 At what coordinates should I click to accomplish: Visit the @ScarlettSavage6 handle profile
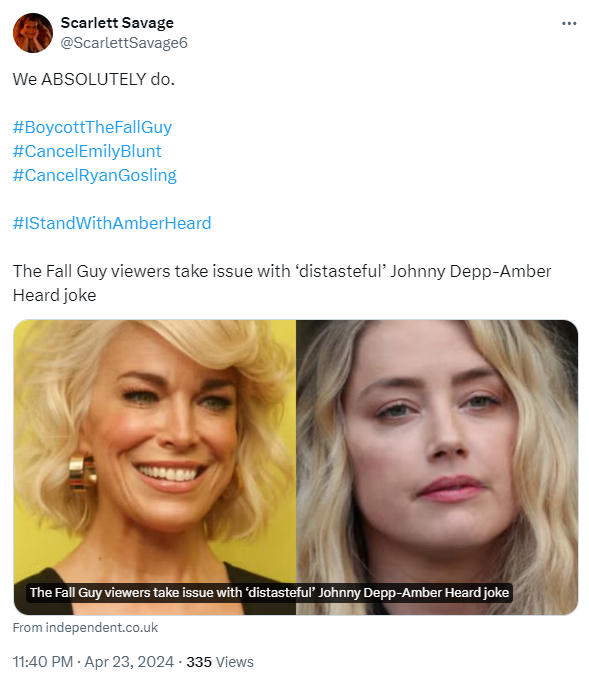coord(124,43)
